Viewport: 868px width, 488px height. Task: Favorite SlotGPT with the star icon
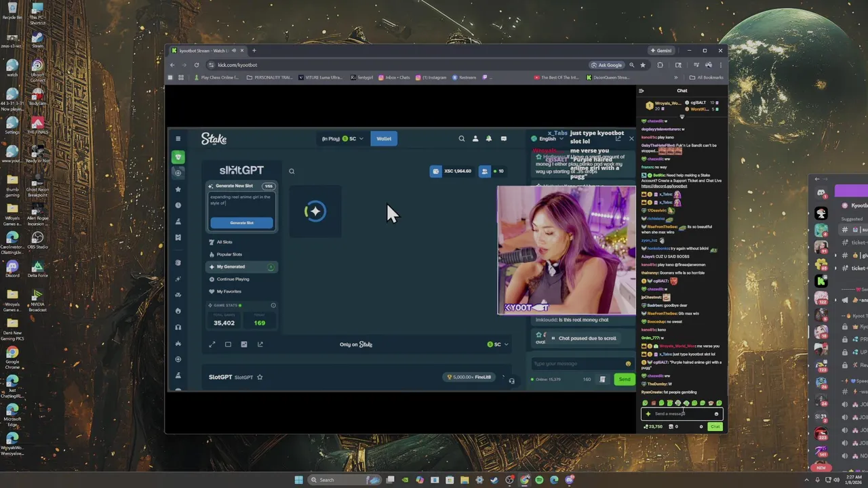260,377
